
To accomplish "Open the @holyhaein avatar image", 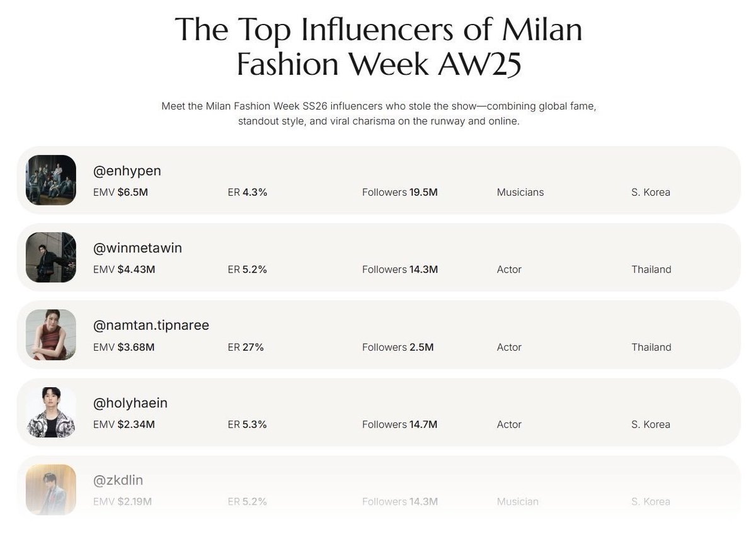I will tap(51, 412).
